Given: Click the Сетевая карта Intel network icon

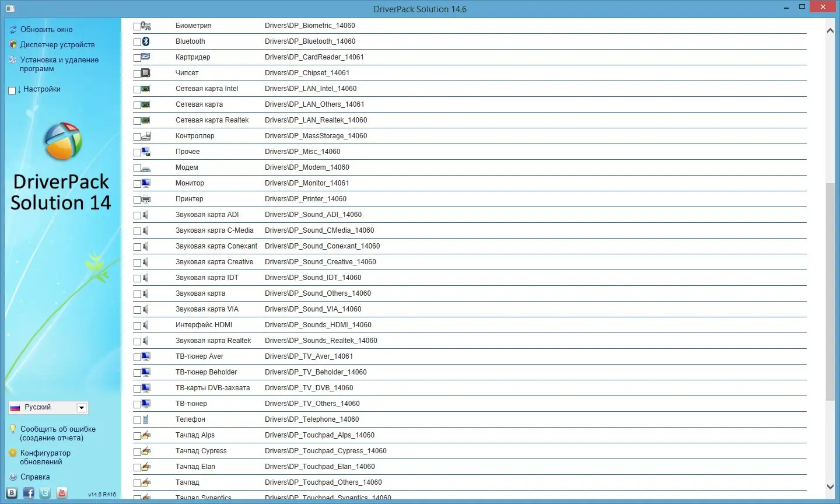Looking at the screenshot, I should click(146, 89).
